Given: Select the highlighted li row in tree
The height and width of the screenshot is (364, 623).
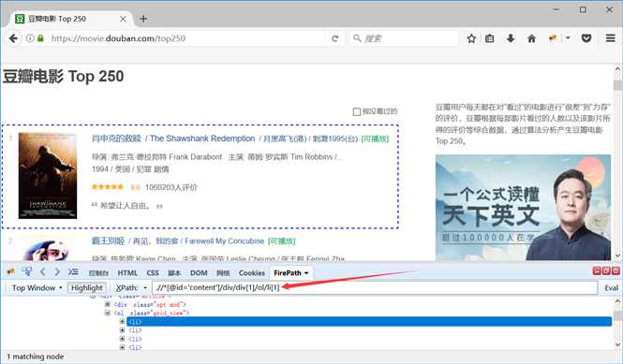Looking at the screenshot, I should tap(369, 322).
